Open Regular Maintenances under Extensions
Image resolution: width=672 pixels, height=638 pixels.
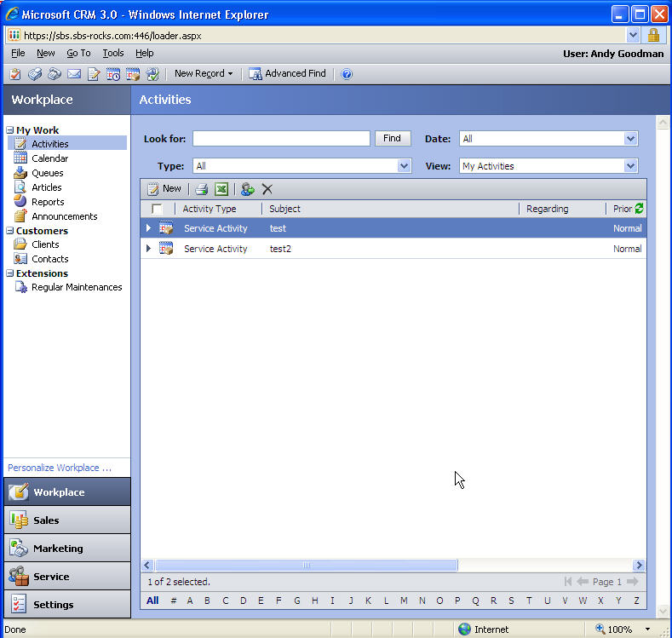[x=77, y=287]
